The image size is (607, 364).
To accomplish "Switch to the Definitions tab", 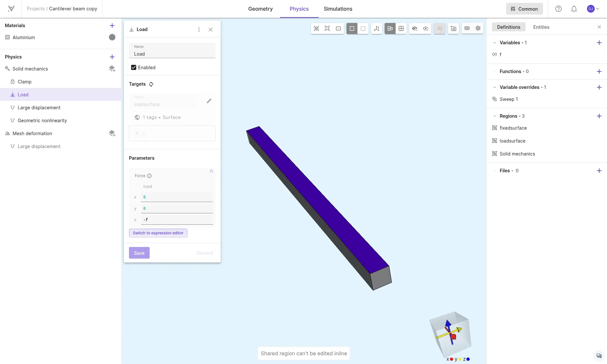I will pyautogui.click(x=509, y=27).
